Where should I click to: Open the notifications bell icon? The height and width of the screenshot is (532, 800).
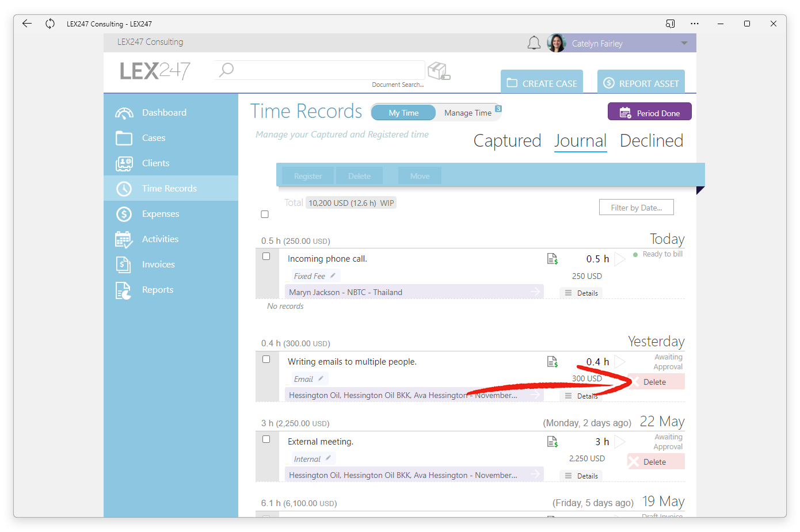(x=534, y=43)
